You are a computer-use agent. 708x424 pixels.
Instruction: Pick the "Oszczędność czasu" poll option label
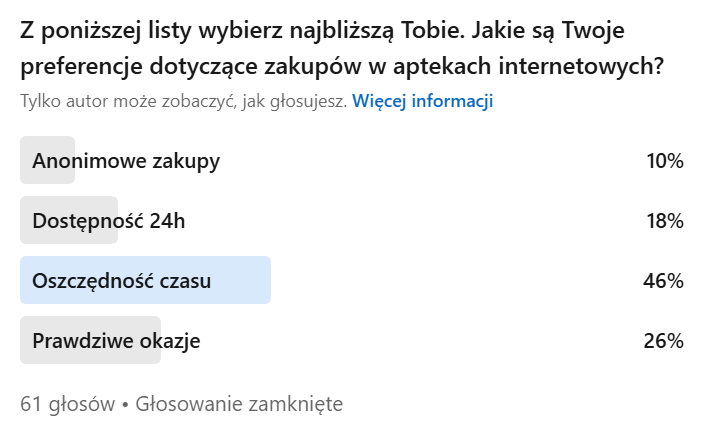(x=122, y=281)
